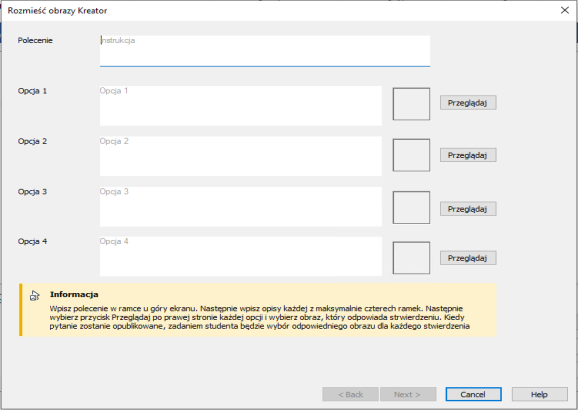Screen dimensions: 578x410
Task: Browse for Opcja 2 image with Przeglądaj
Action: click(468, 155)
